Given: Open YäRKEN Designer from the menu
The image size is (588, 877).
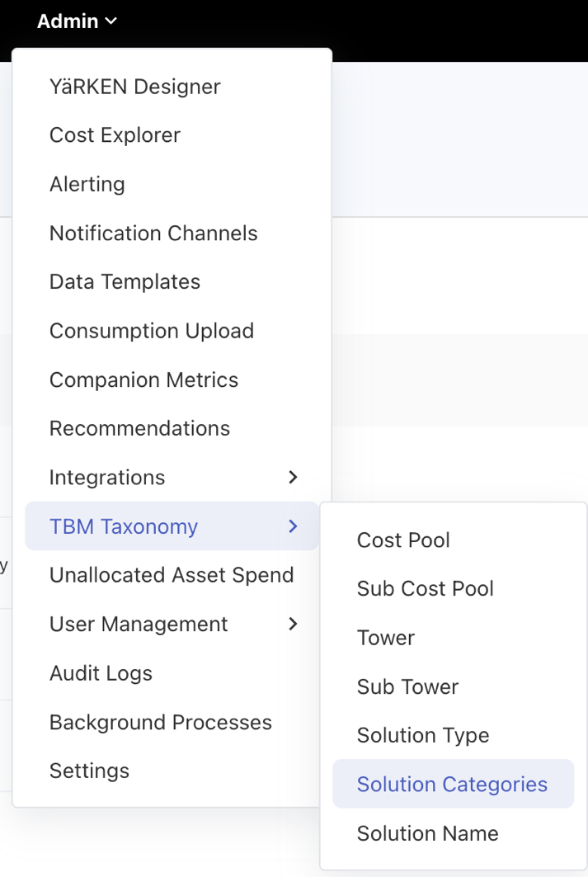Looking at the screenshot, I should pos(135,87).
